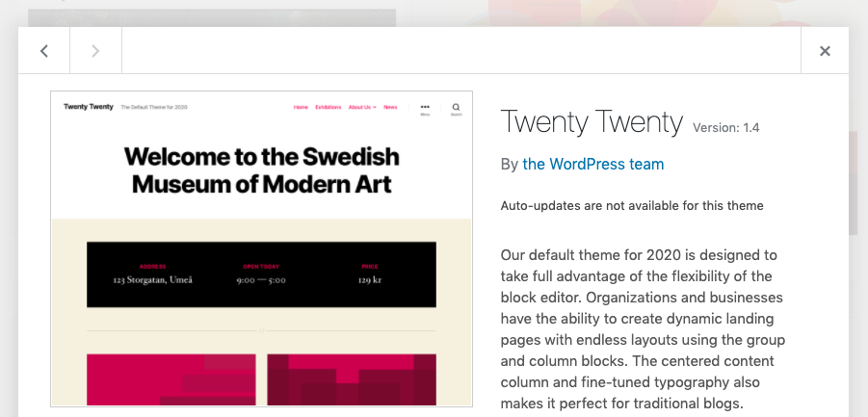Click the Twenty Twenty theme title heading
The image size is (868, 417).
coord(592,121)
